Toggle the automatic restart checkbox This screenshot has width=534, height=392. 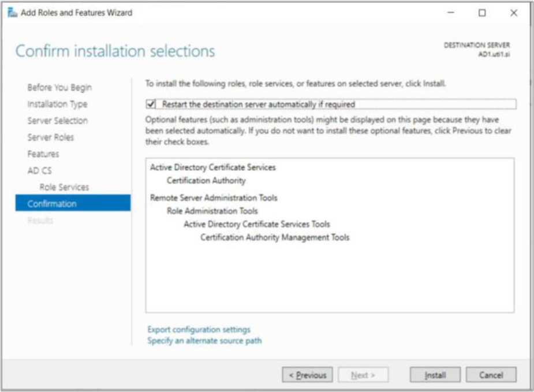(x=151, y=104)
